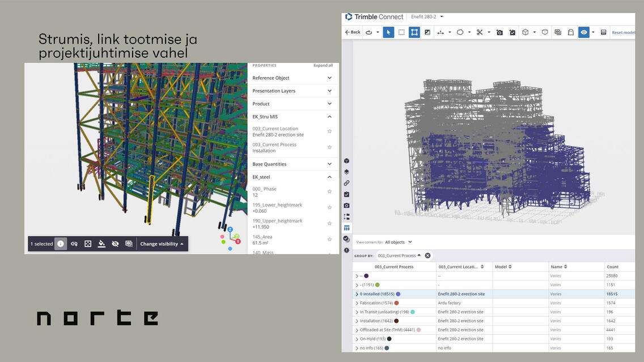Toggle the blue eye visibility button
644x362 pixels.
pos(584,32)
